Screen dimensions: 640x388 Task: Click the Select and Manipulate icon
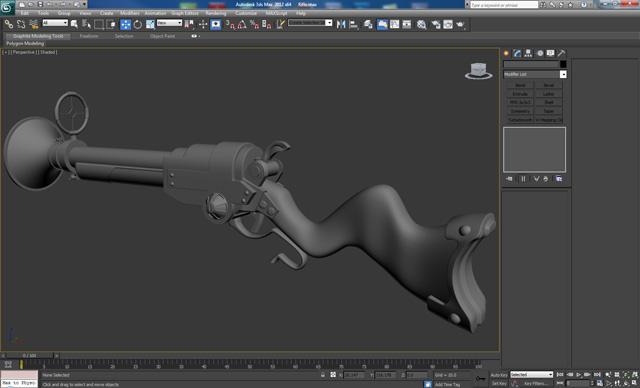point(203,24)
